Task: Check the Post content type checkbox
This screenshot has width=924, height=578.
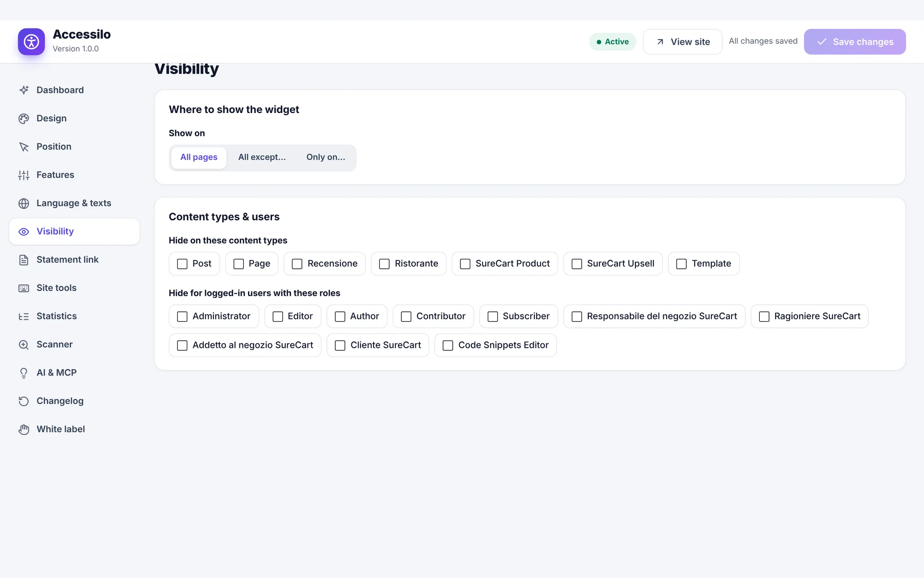Action: click(182, 264)
